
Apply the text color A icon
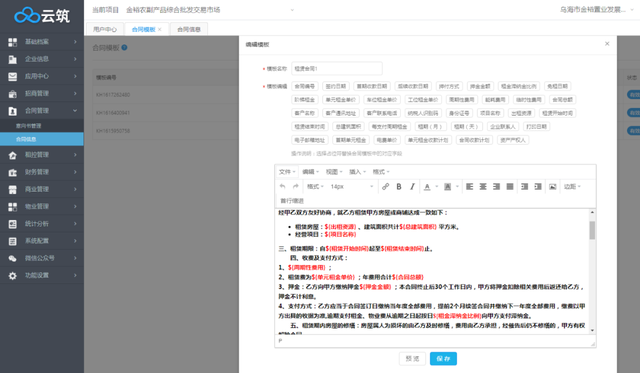(427, 186)
